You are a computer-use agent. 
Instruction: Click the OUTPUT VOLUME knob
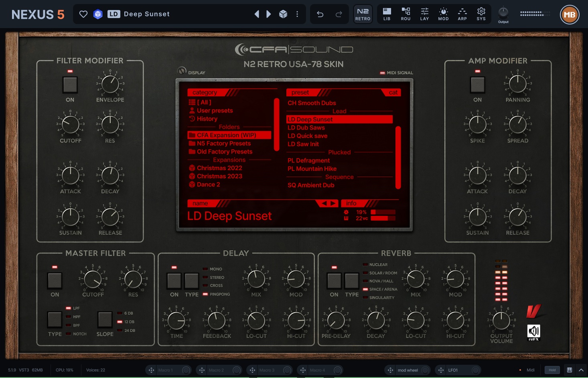click(x=501, y=321)
